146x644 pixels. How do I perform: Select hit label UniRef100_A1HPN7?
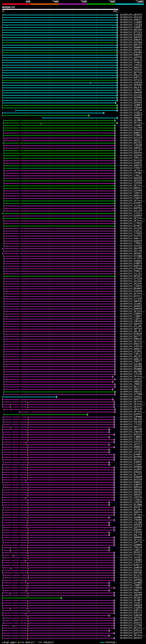pyautogui.click(x=131, y=470)
